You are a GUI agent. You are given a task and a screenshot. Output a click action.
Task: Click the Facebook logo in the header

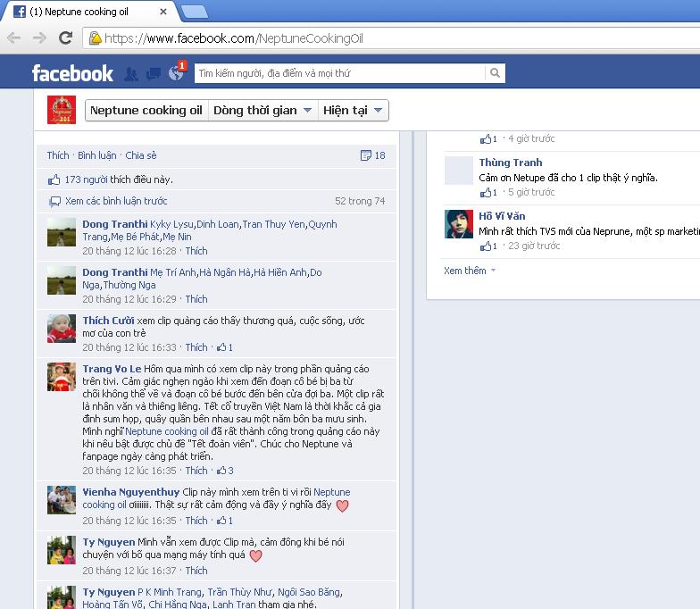tap(72, 73)
